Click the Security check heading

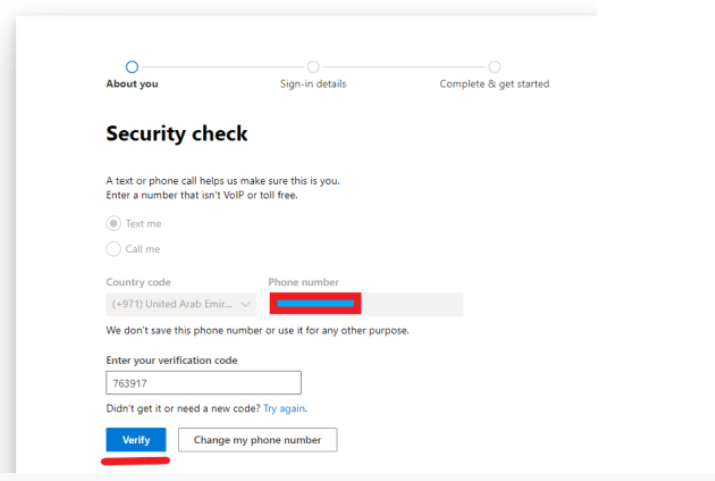(177, 134)
